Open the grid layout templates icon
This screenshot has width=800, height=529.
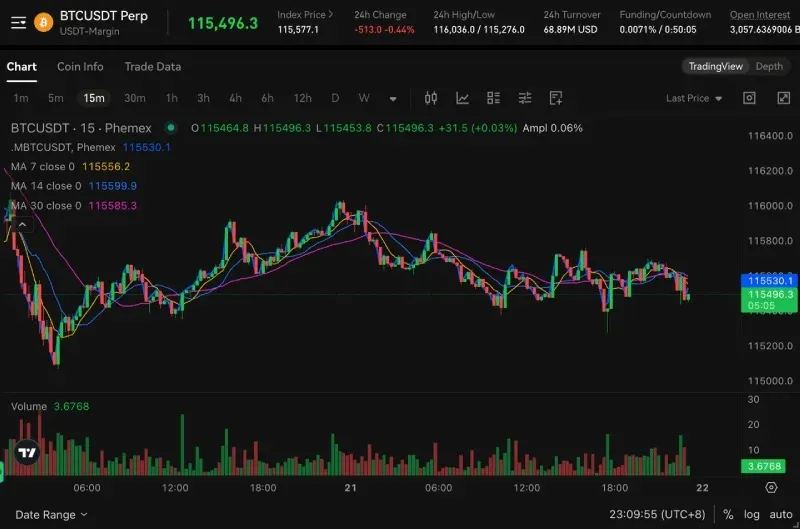[x=493, y=98]
